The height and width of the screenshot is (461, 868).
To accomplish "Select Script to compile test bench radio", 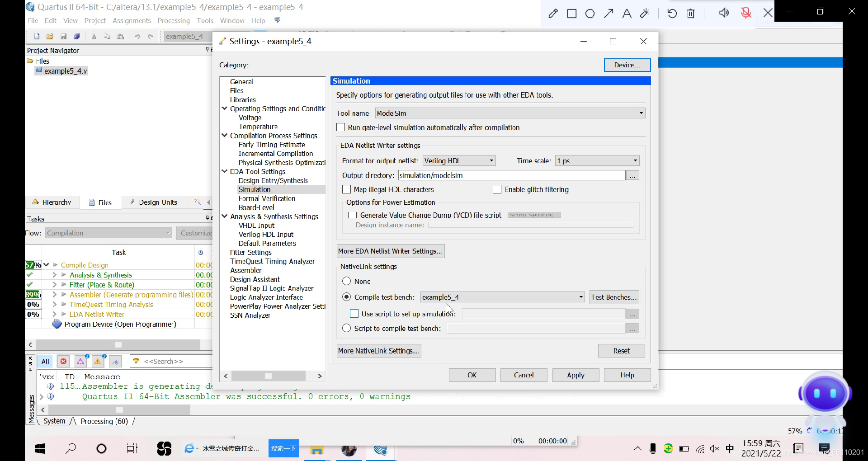I will 347,328.
